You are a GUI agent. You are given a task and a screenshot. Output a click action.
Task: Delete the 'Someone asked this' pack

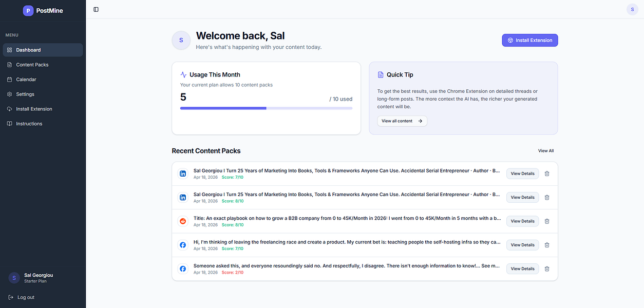(x=547, y=268)
